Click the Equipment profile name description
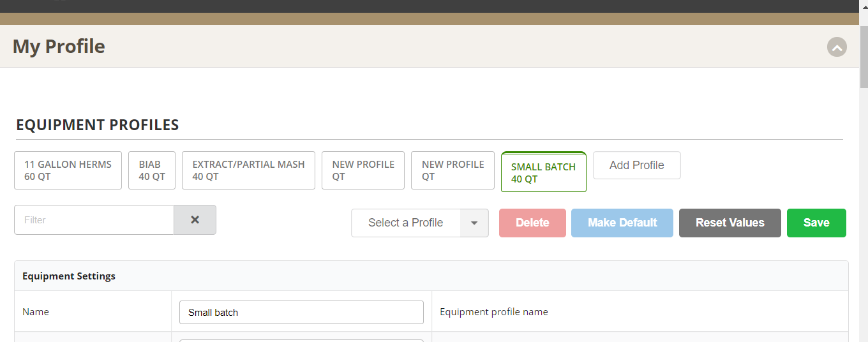The image size is (868, 342). [x=494, y=312]
